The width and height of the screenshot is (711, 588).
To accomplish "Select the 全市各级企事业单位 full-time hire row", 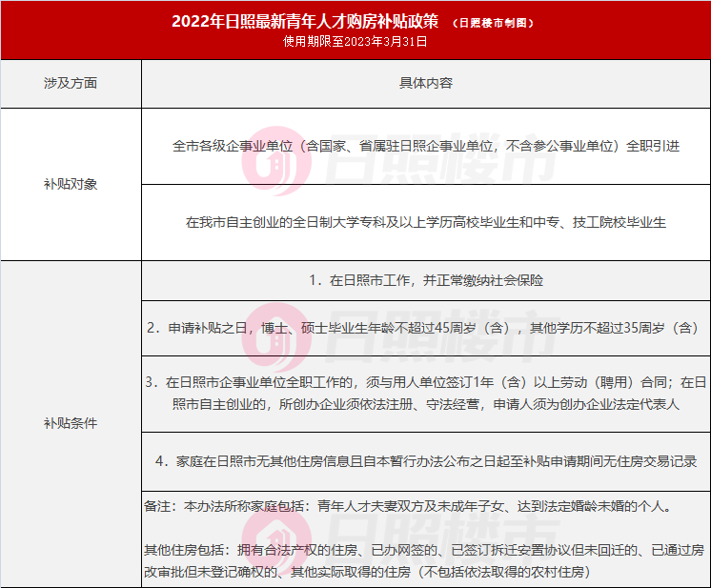I will 425,147.
